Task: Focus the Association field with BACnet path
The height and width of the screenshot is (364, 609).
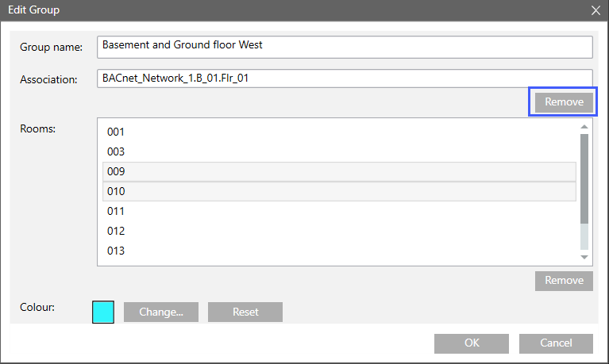Action: click(343, 79)
